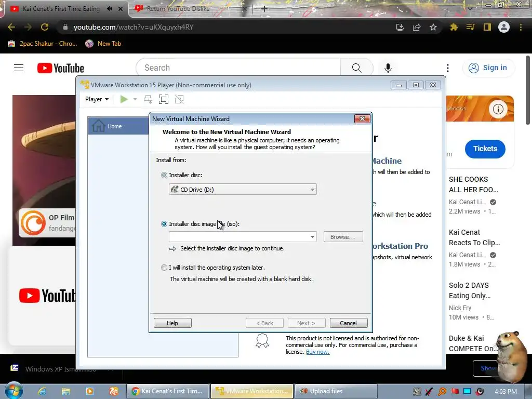Expand the ISO path dropdown arrow
This screenshot has width=532, height=399.
tap(312, 237)
